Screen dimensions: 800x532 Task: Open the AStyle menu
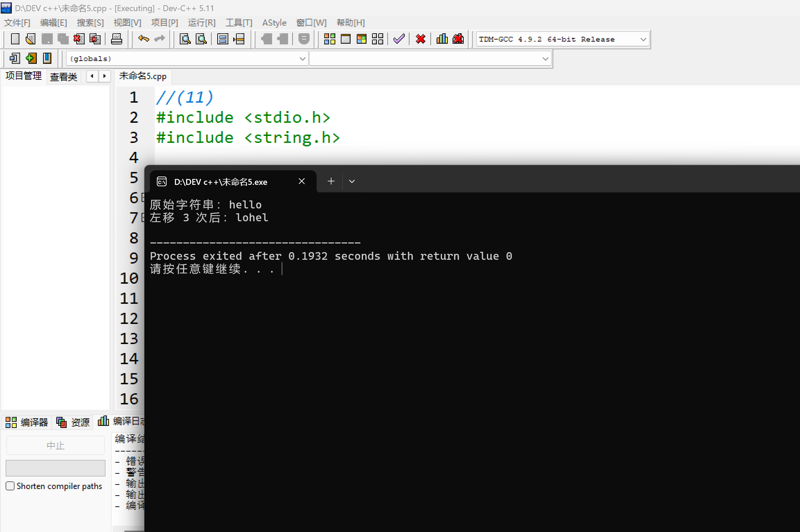[274, 23]
